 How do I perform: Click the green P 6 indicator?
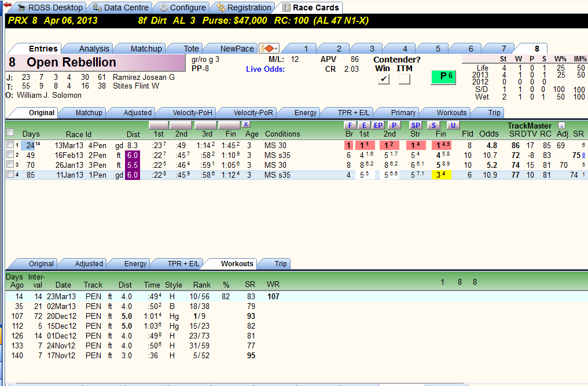point(443,77)
